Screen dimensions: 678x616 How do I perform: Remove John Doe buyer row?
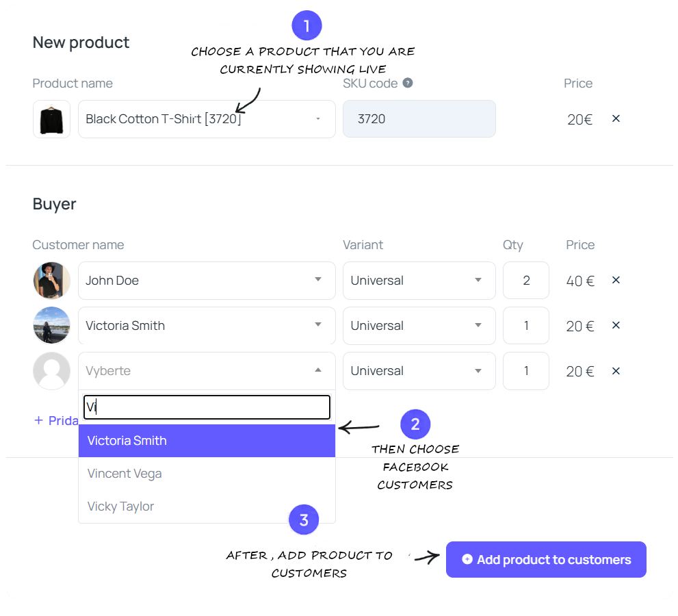click(x=616, y=280)
